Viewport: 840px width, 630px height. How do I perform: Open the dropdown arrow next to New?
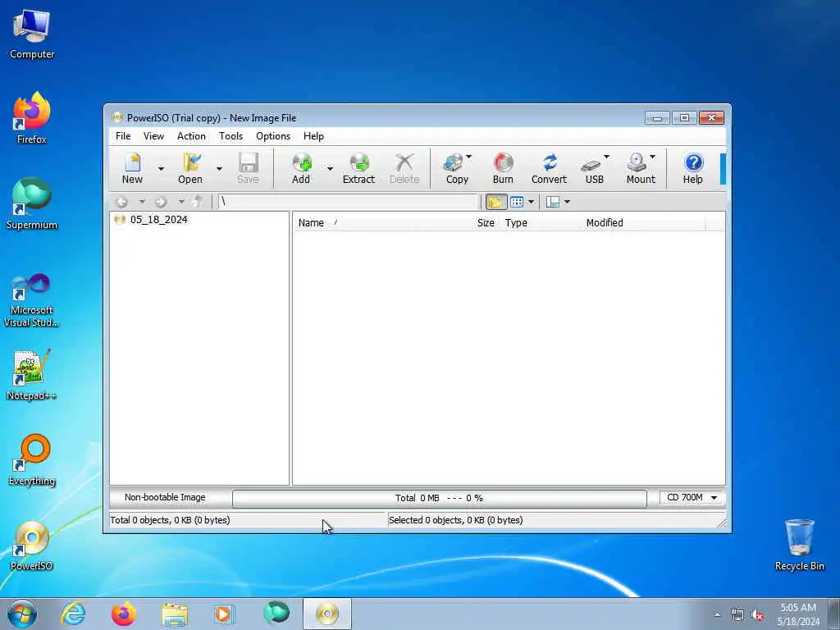click(x=161, y=169)
